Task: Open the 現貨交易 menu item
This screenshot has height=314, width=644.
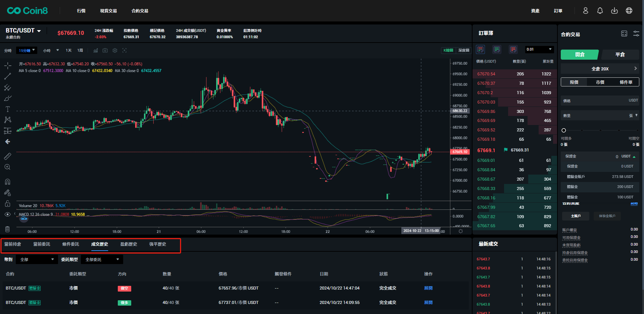Action: 108,11
